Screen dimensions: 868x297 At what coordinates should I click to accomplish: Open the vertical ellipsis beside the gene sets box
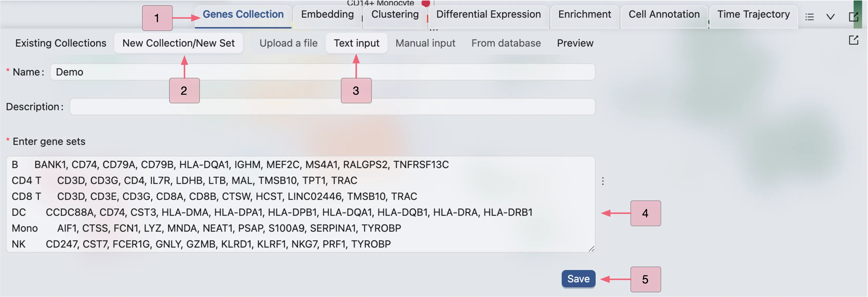pyautogui.click(x=603, y=181)
